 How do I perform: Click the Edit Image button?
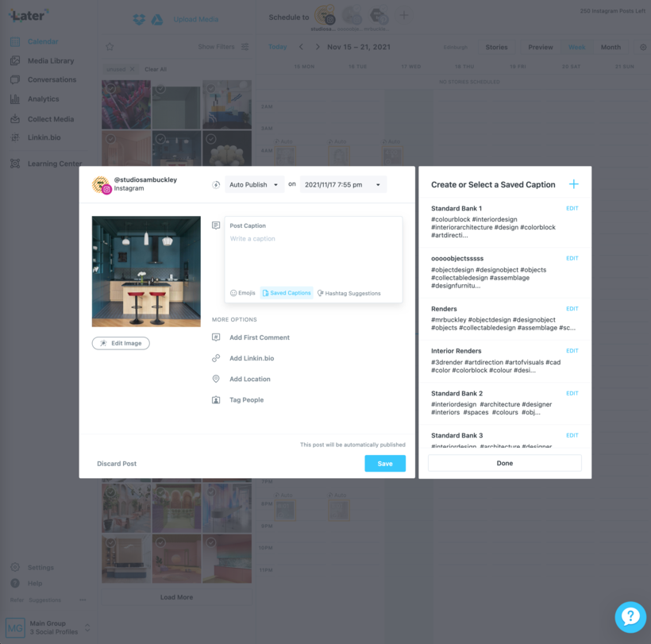(121, 343)
